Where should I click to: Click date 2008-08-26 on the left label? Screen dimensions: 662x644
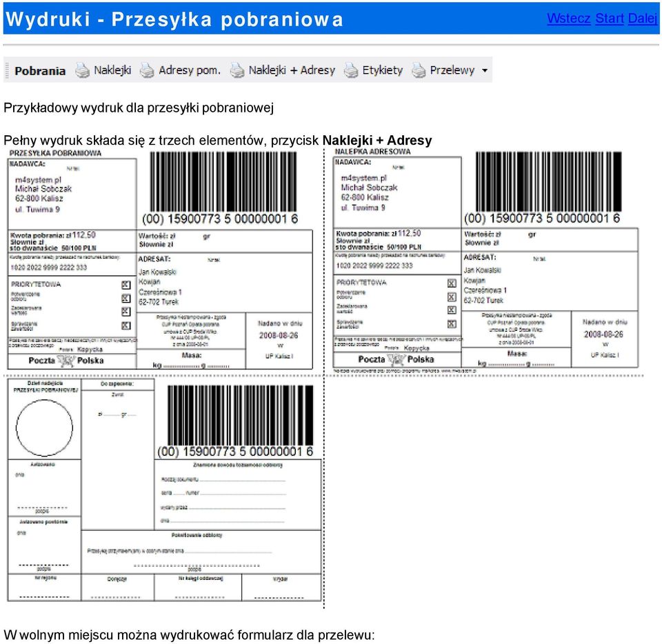[x=279, y=335]
